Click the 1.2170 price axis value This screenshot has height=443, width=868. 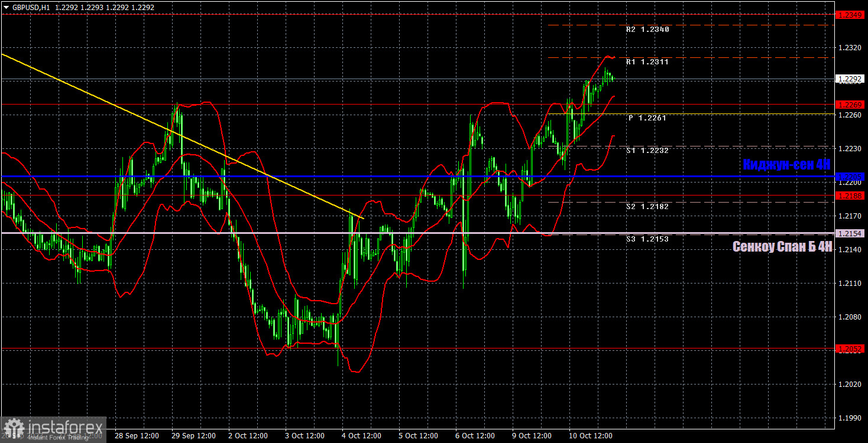pos(850,216)
